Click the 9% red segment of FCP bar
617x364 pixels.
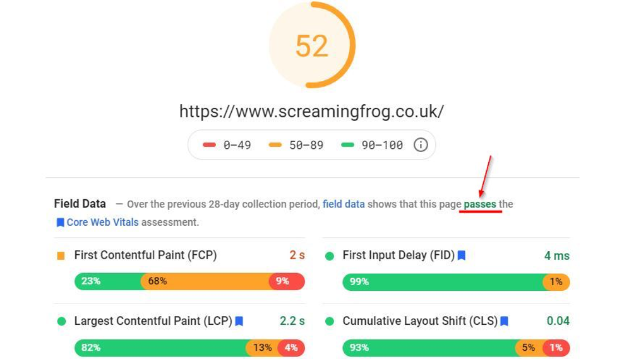[x=287, y=281]
